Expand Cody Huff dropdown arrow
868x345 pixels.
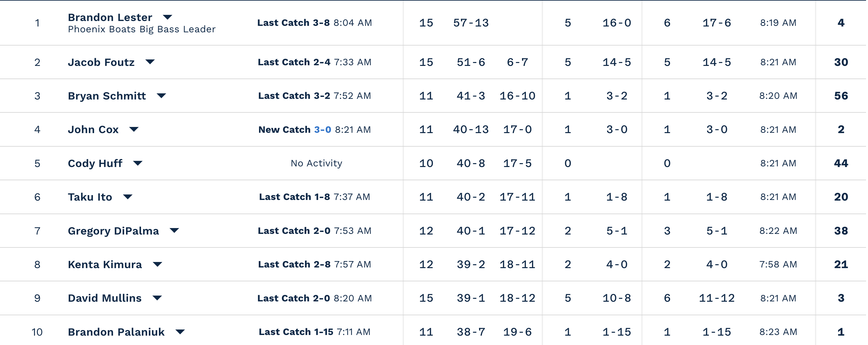(137, 163)
